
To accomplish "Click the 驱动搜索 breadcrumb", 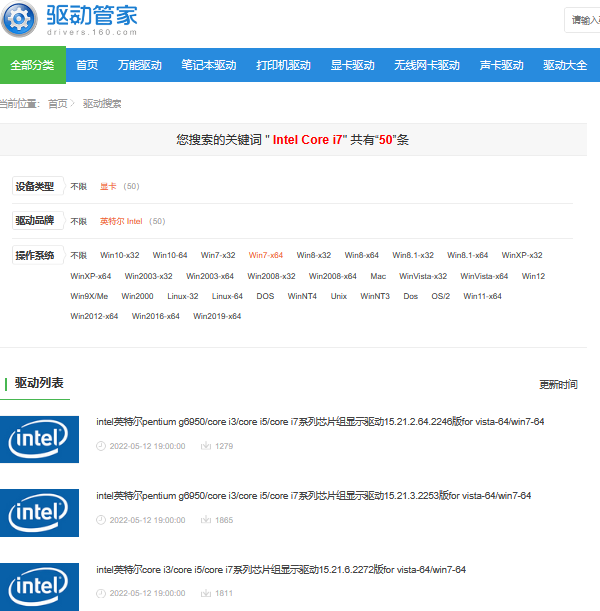I will click(102, 104).
